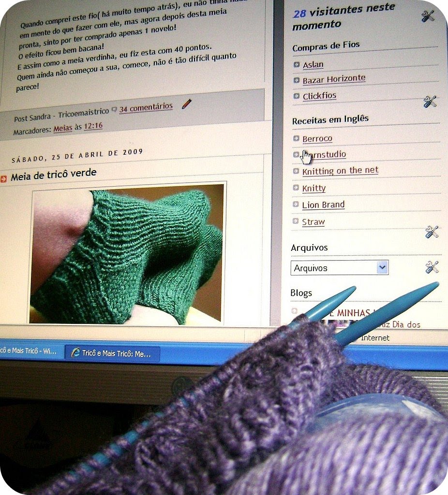Viewport: 448px width, 495px height.
Task: Open the Knitty link
Action: [314, 189]
